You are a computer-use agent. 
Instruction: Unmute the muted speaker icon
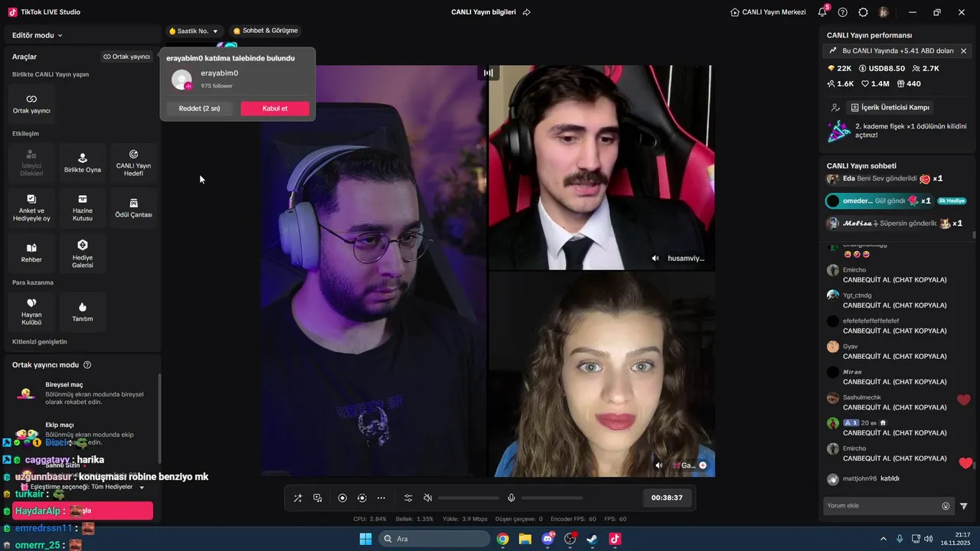click(428, 498)
